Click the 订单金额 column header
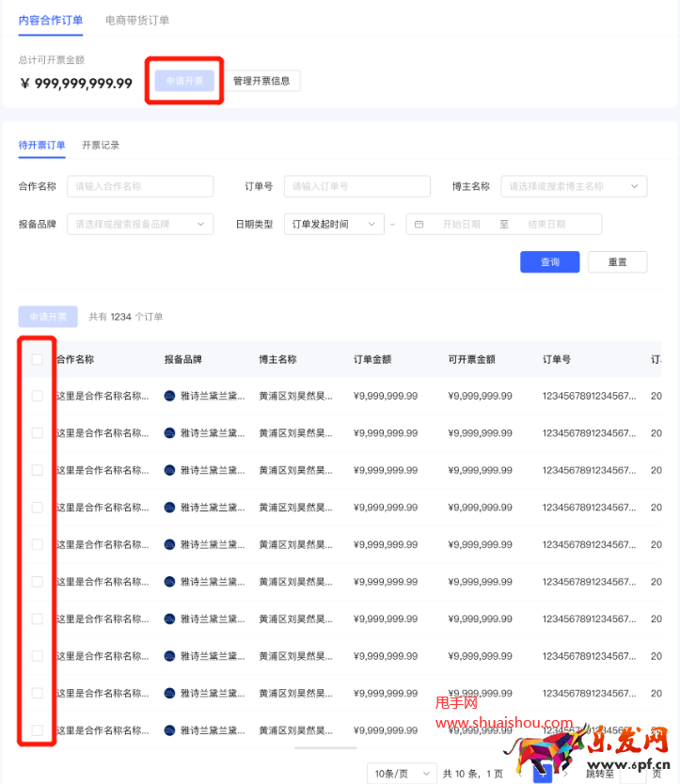 pos(372,359)
